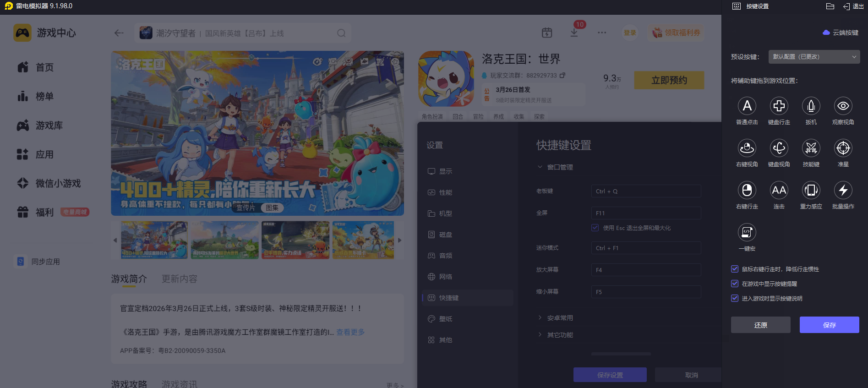Click the 全屏 F11 shortcut field
The image size is (868, 388).
click(x=646, y=213)
